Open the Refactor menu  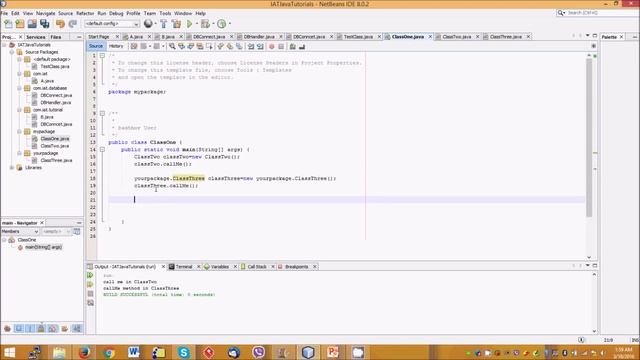click(85, 13)
